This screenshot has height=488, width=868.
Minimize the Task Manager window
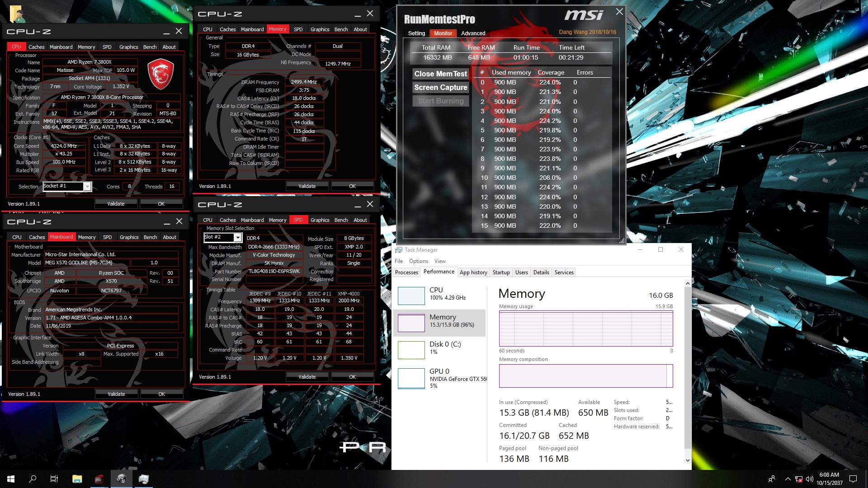tap(640, 249)
